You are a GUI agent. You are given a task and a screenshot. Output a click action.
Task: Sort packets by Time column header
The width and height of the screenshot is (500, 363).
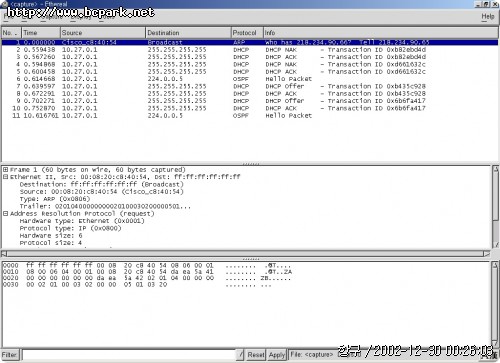(x=41, y=33)
